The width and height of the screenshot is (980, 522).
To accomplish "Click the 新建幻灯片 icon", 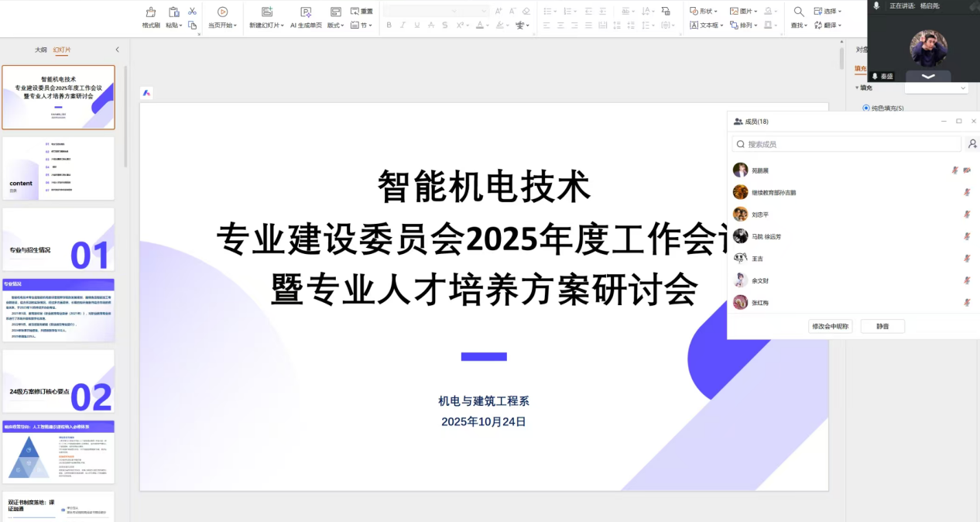I will coord(266,12).
